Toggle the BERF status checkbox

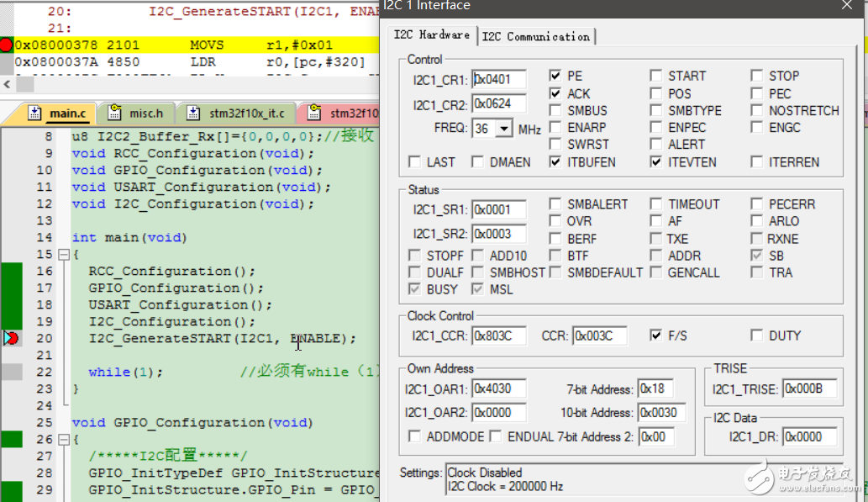(555, 238)
